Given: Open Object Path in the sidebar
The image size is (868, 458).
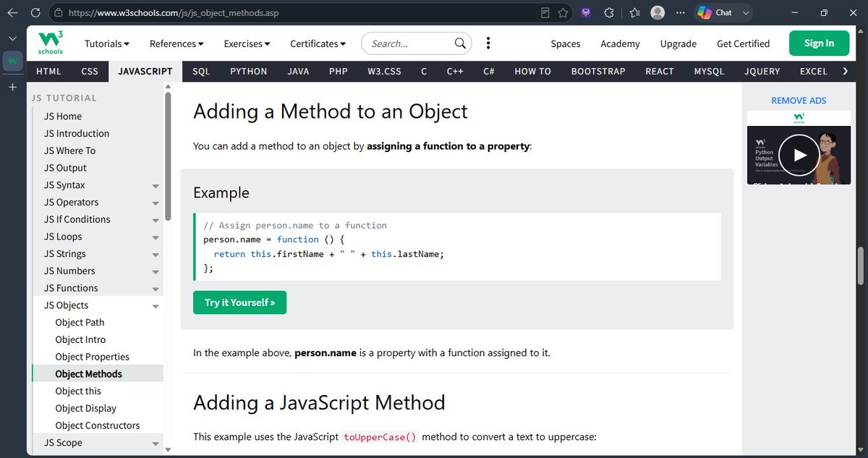Looking at the screenshot, I should pyautogui.click(x=80, y=323).
